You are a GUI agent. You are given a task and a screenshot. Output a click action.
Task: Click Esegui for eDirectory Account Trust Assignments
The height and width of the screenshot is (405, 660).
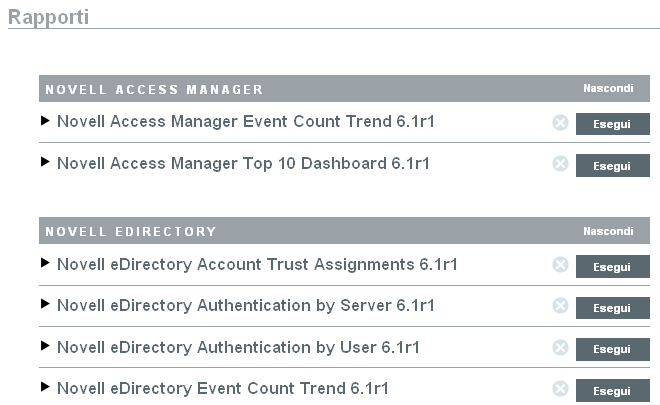click(x=612, y=266)
